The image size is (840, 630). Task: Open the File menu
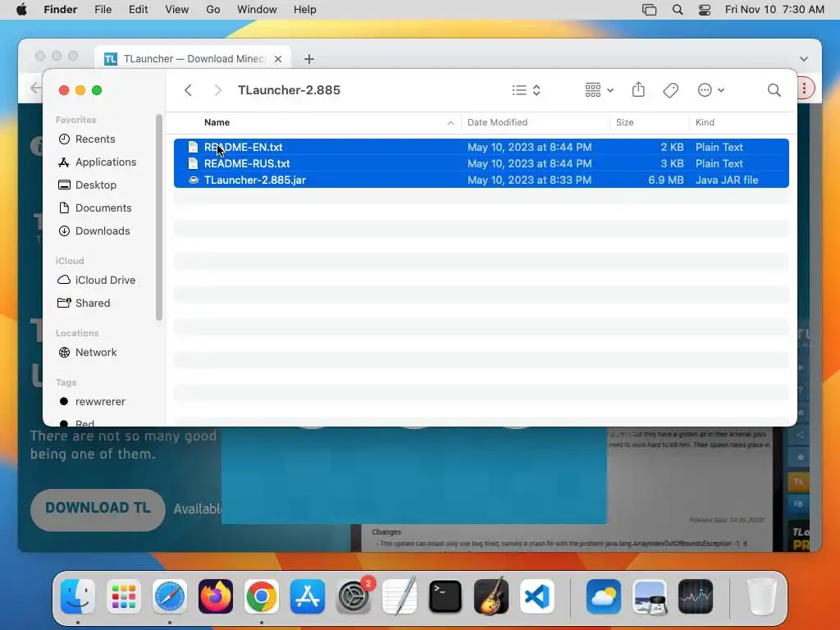103,10
